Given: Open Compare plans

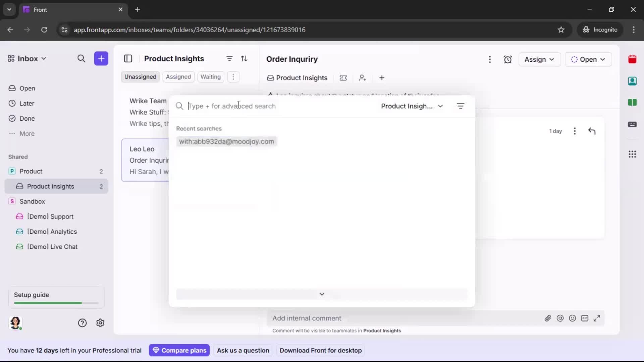Looking at the screenshot, I should (179, 350).
